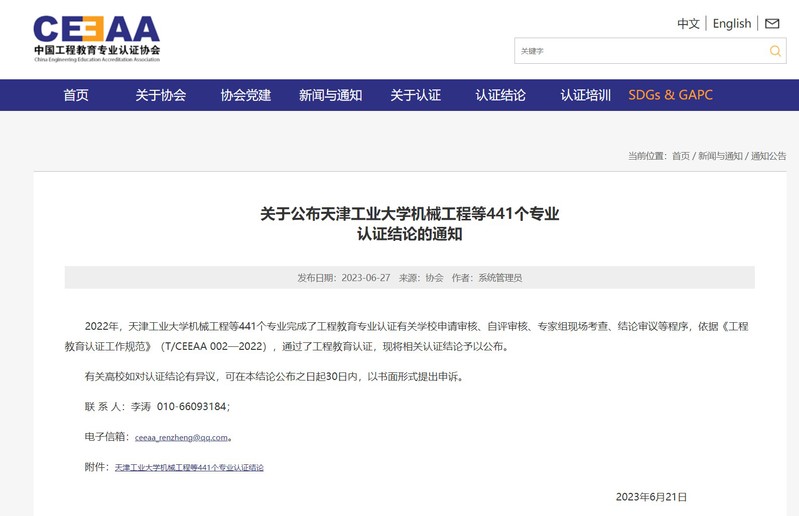Click the mail envelope icon
Screen dimensions: 799x516
point(772,23)
